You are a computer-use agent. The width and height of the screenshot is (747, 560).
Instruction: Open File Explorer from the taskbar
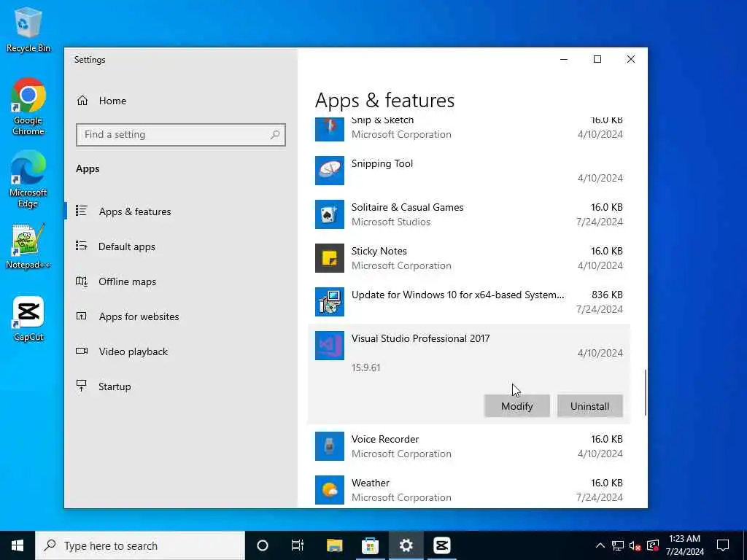point(334,545)
